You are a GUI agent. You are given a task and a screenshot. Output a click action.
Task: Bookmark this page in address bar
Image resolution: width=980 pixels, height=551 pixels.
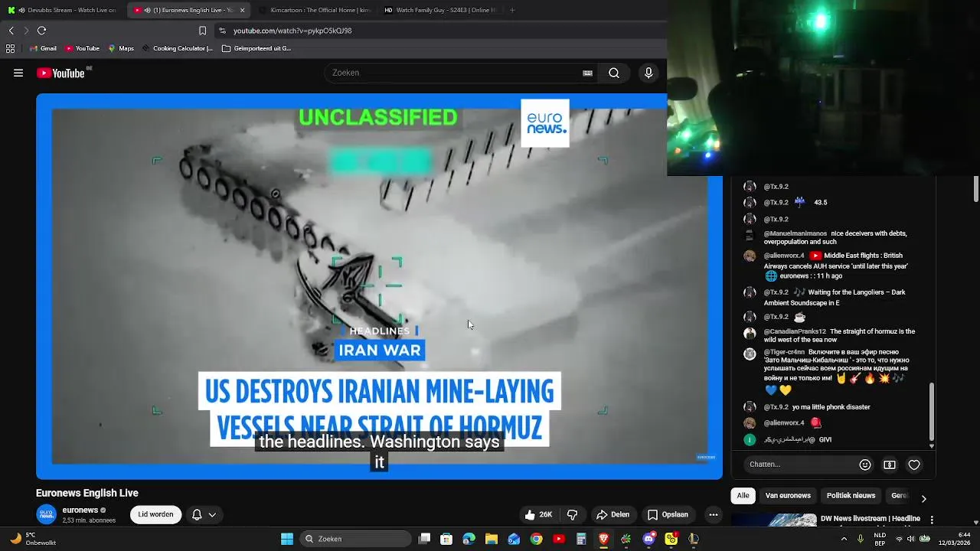pos(202,31)
